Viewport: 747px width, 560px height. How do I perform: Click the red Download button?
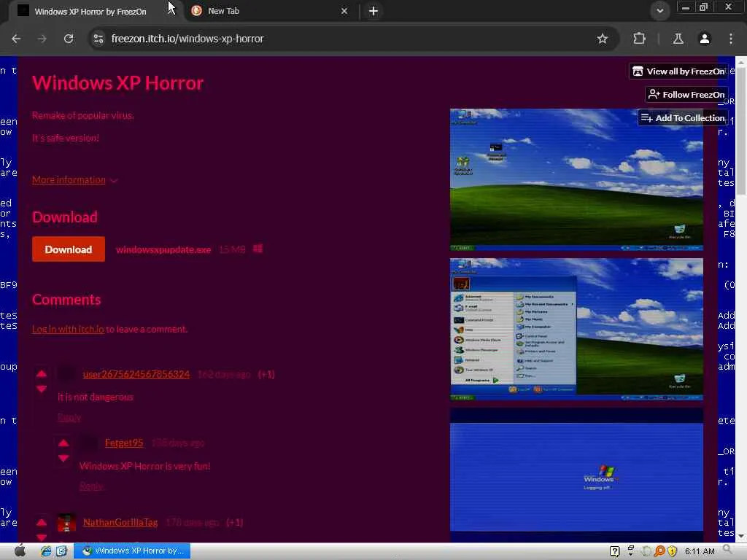pos(69,249)
